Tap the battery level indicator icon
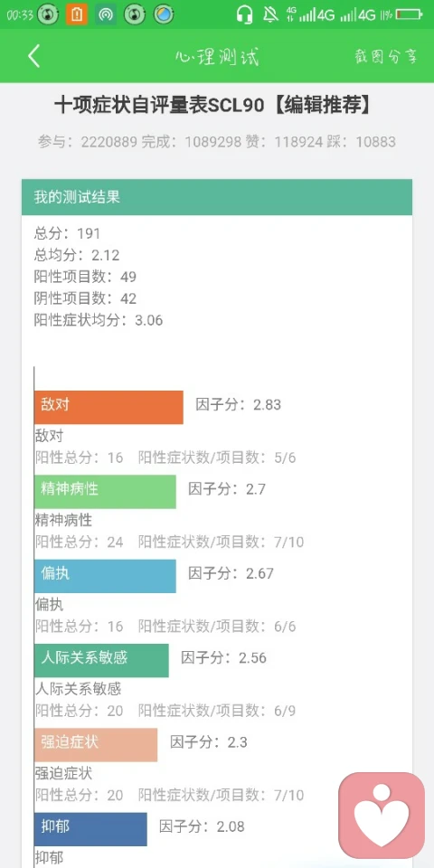The height and width of the screenshot is (868, 434). coord(410,14)
